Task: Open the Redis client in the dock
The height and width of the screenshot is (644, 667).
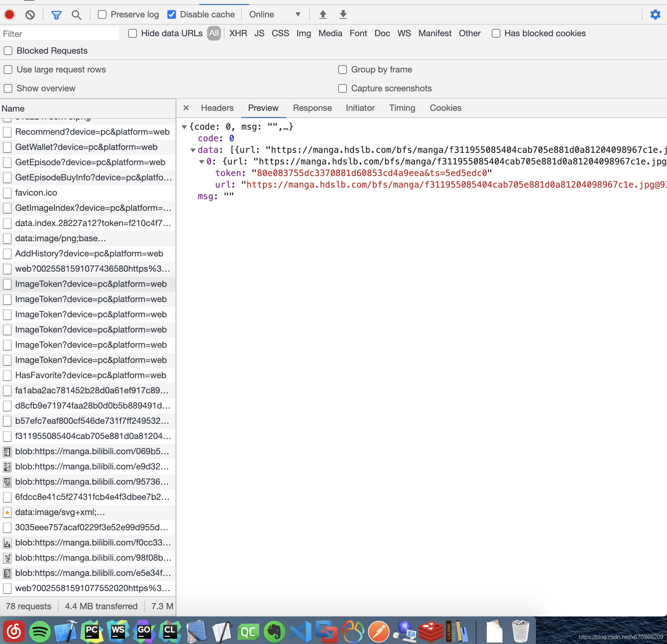Action: click(431, 632)
